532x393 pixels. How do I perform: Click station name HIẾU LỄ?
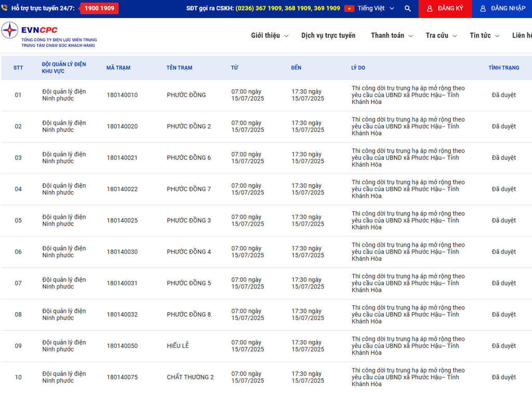178,346
